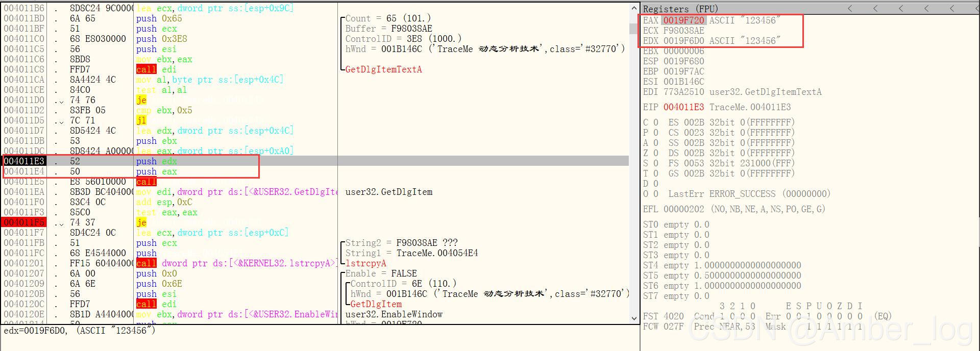Select the red GetDlgItemTextA comment label

coord(383,69)
